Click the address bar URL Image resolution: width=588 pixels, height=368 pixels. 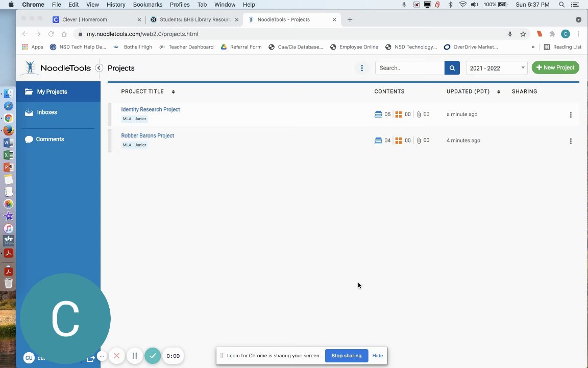click(x=142, y=34)
